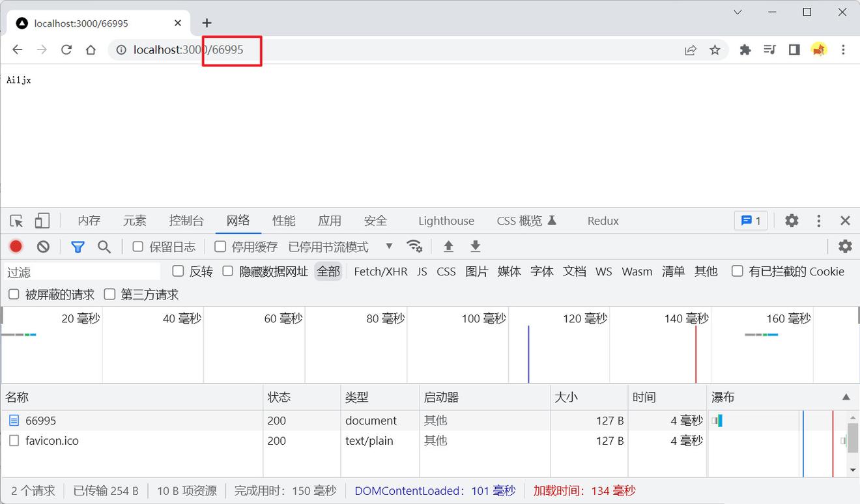The width and height of the screenshot is (860, 504).
Task: Click the export HAR download icon
Action: 476,246
